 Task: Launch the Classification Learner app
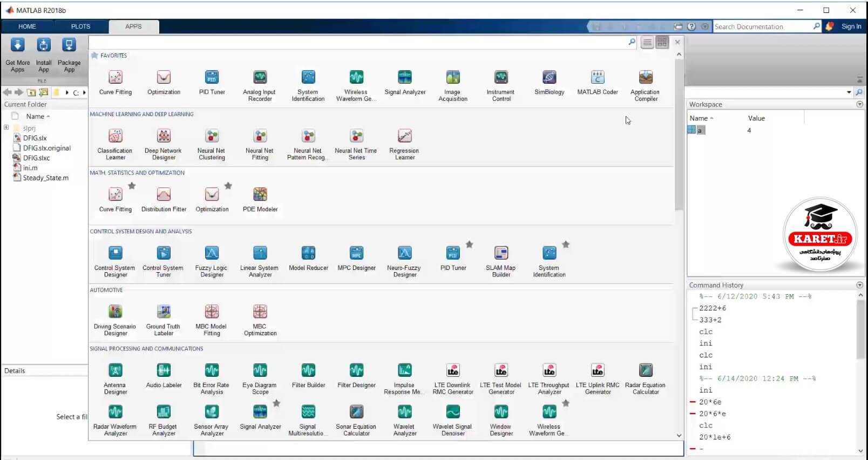pos(115,144)
